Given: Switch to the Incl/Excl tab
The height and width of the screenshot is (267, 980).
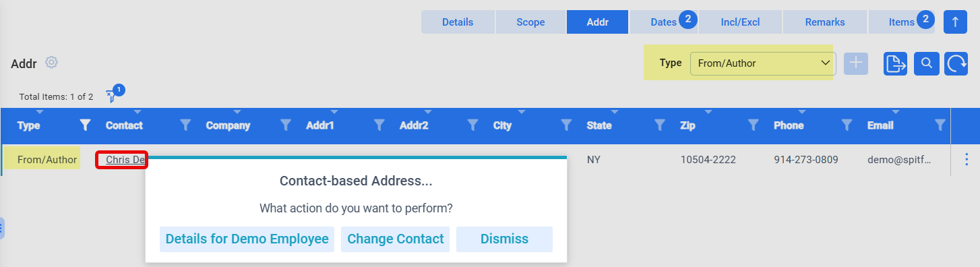Looking at the screenshot, I should tap(740, 22).
